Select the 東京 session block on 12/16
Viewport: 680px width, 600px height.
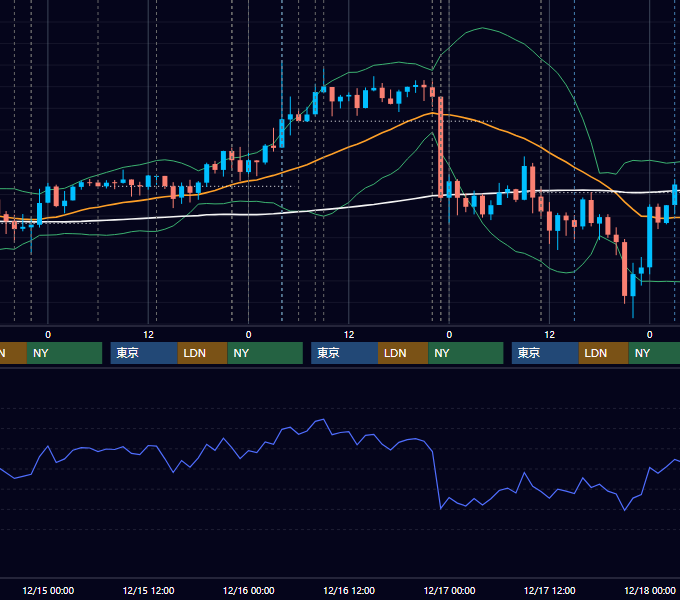[345, 353]
